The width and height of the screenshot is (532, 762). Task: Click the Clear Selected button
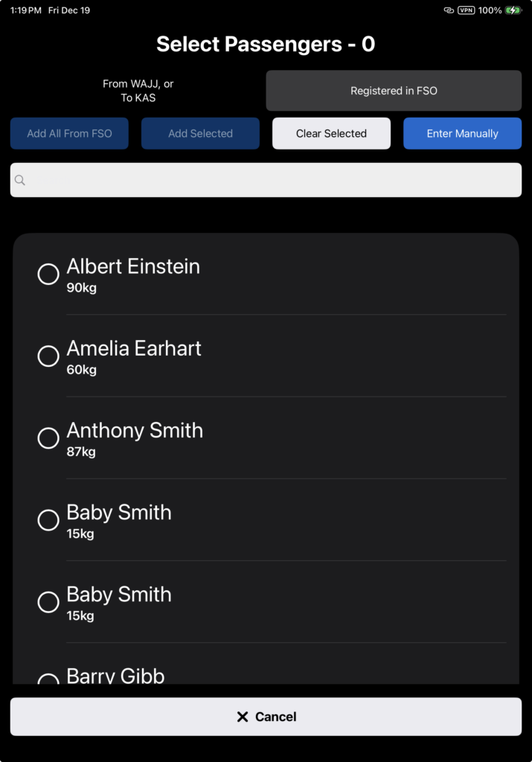point(331,134)
